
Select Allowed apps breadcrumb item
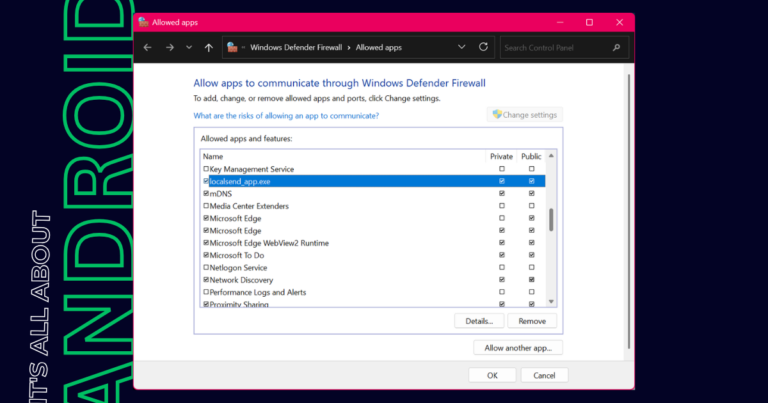[379, 47]
